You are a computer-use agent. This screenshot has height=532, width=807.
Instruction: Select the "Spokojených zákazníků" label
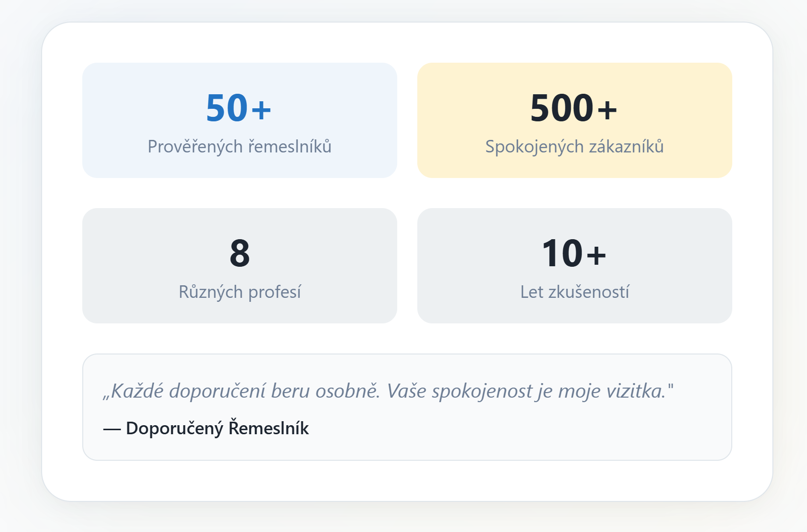(574, 146)
